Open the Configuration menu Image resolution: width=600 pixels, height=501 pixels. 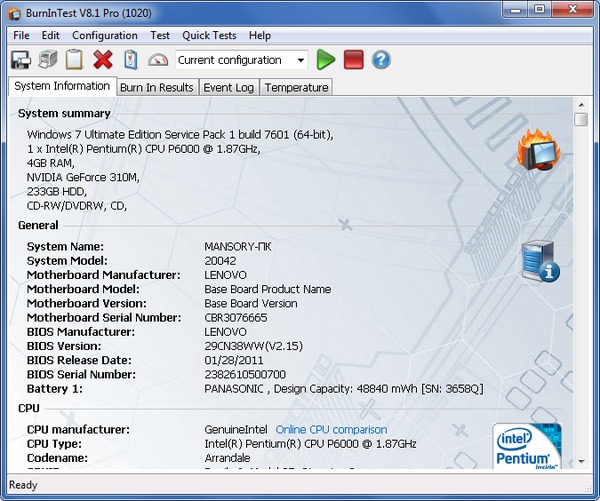point(105,35)
